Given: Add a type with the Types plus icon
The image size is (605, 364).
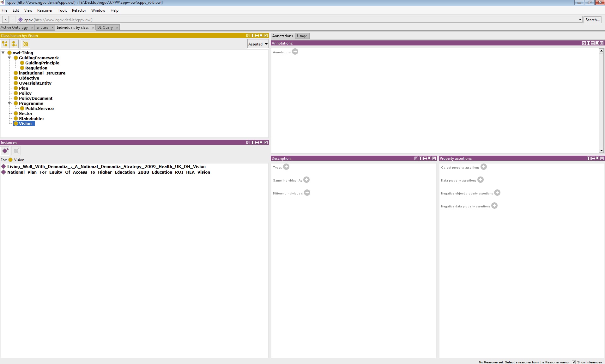Looking at the screenshot, I should tap(286, 167).
